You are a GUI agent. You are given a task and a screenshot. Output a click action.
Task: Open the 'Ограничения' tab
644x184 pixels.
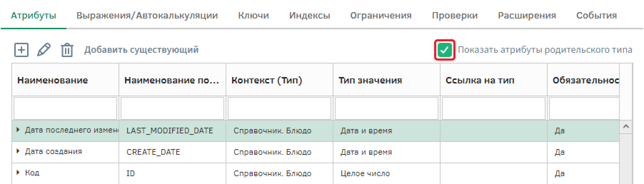click(381, 16)
